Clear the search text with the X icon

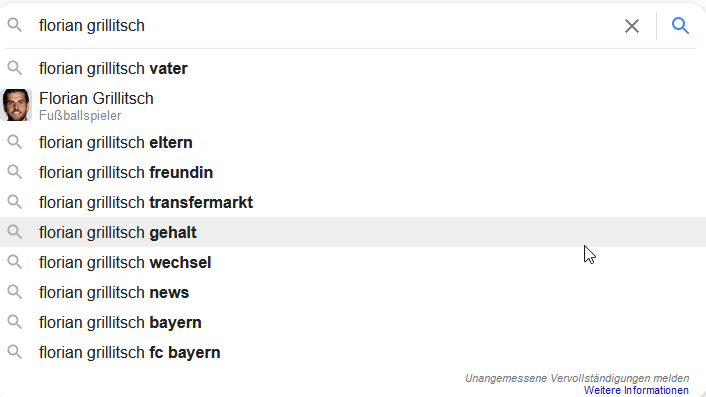tap(632, 26)
